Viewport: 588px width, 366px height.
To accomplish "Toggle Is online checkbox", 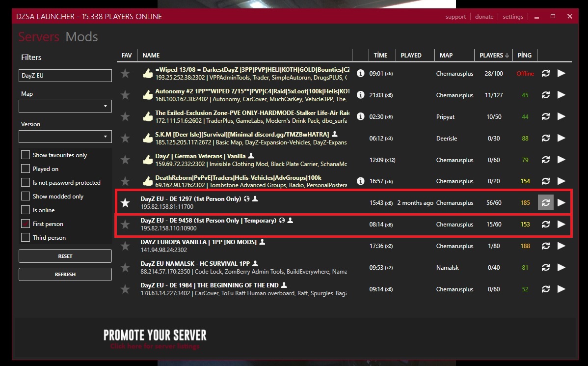I will tap(26, 210).
